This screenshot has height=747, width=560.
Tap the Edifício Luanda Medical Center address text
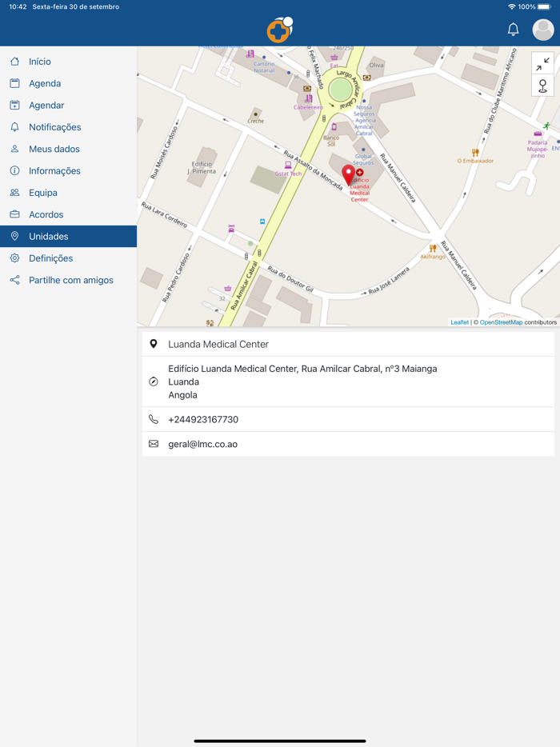302,369
